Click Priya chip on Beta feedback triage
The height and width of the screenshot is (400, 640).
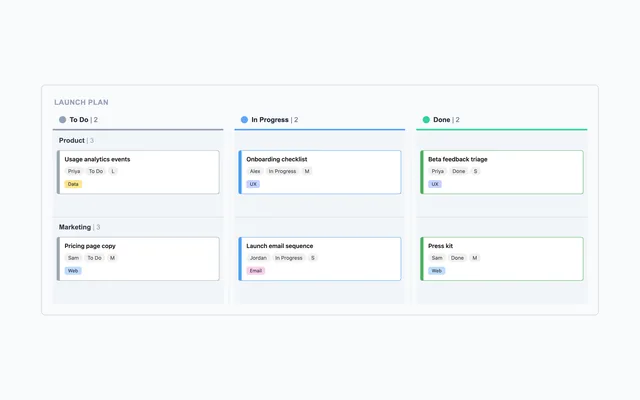tap(438, 171)
